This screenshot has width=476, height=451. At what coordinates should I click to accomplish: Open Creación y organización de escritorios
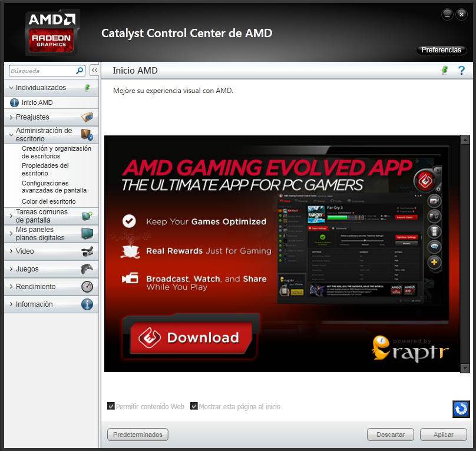coord(57,152)
